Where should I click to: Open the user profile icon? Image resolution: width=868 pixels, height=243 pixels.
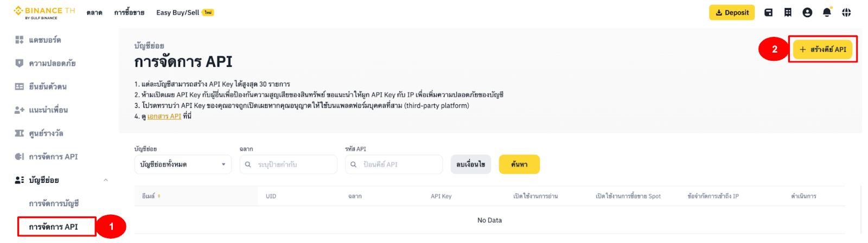tap(807, 12)
